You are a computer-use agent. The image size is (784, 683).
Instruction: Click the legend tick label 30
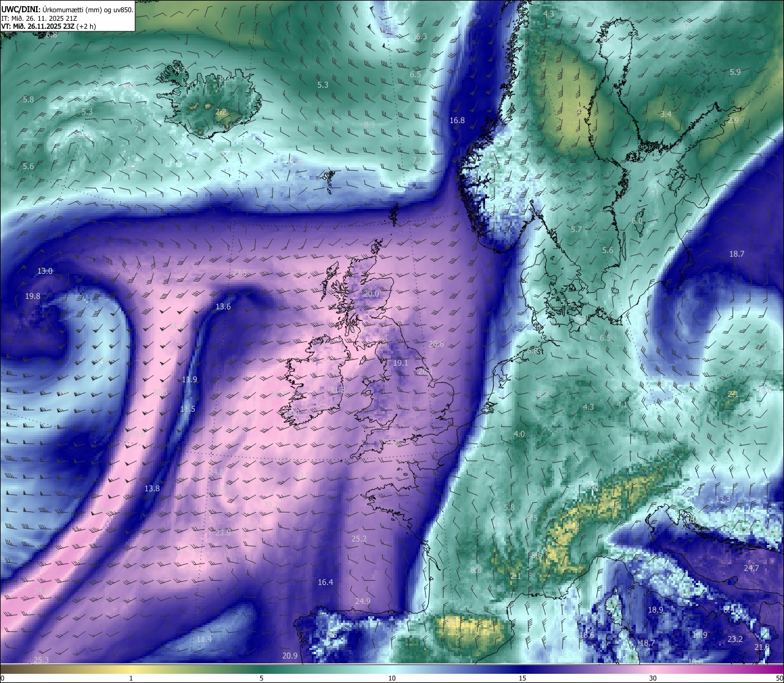pos(653,678)
